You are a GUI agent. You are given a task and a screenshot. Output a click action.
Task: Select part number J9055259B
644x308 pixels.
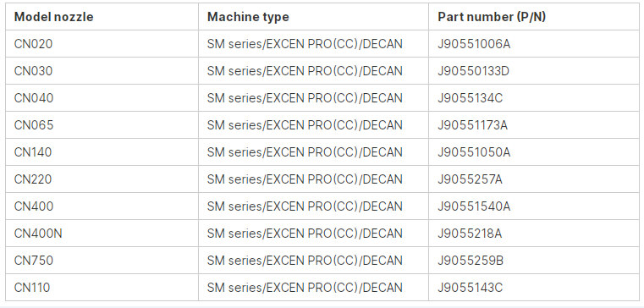471,261
